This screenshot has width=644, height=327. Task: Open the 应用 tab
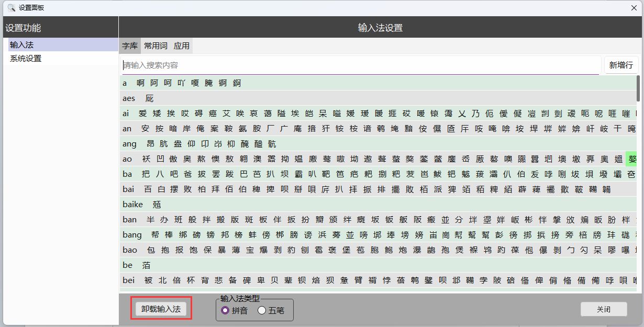182,46
